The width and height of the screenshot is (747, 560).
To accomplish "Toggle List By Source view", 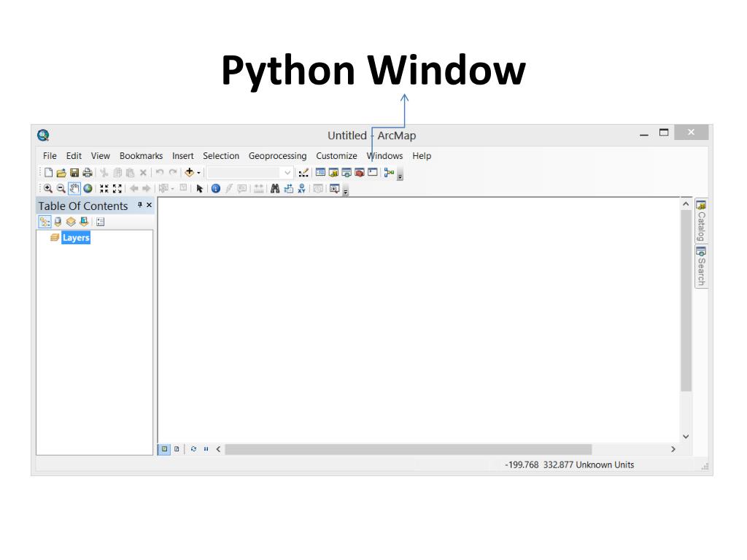I will tap(58, 222).
